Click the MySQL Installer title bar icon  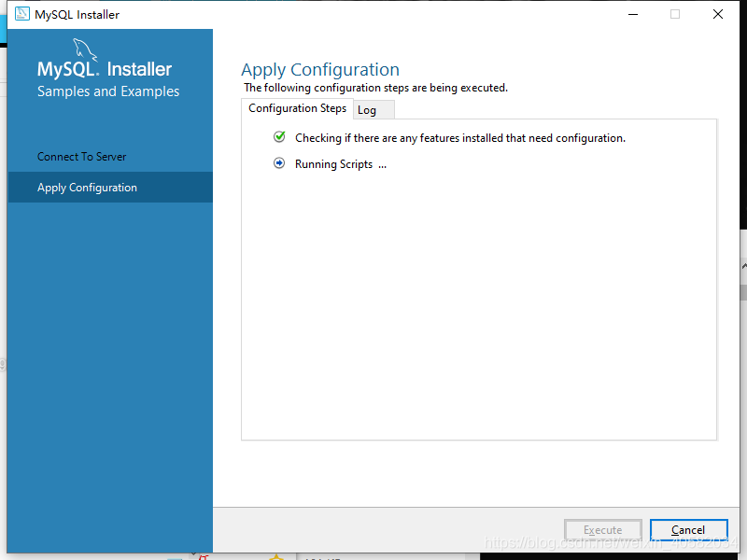tap(21, 14)
